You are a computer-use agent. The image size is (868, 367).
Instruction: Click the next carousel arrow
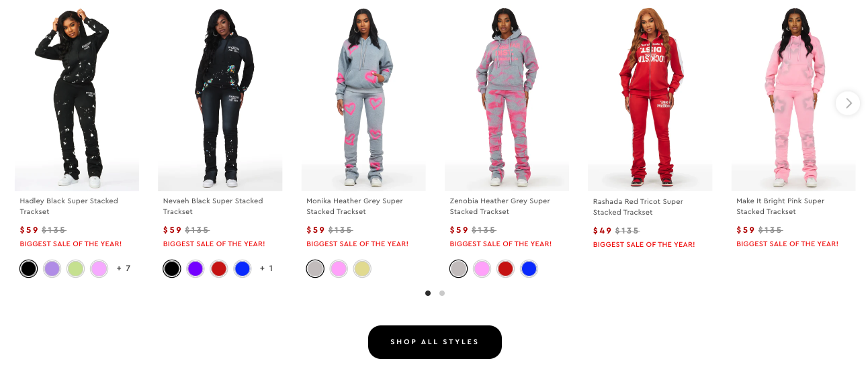tap(848, 103)
